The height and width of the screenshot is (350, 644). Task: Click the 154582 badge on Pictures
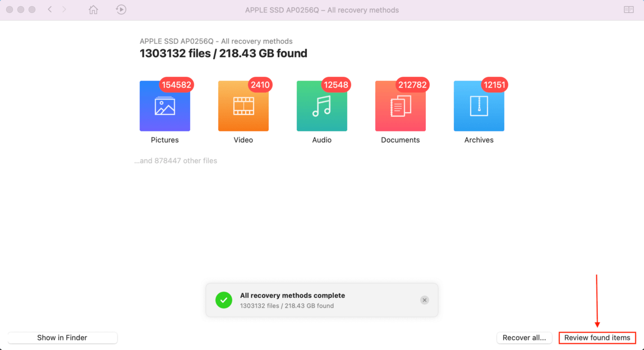(176, 85)
